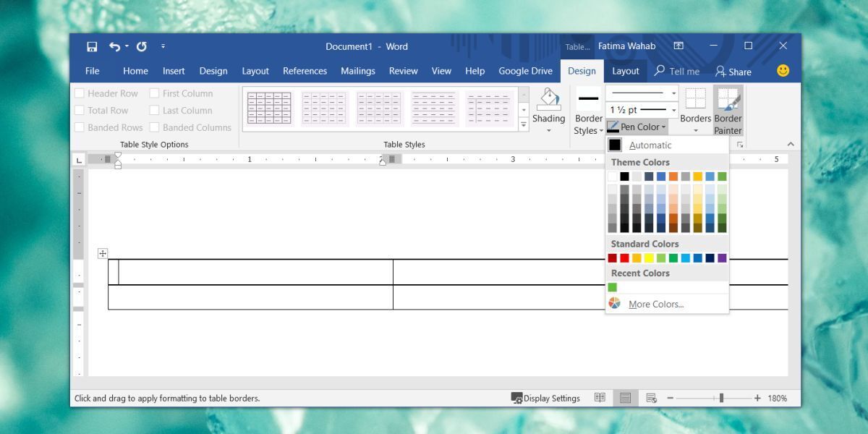Switch to the Mailings tab
This screenshot has width=868, height=434.
click(358, 71)
